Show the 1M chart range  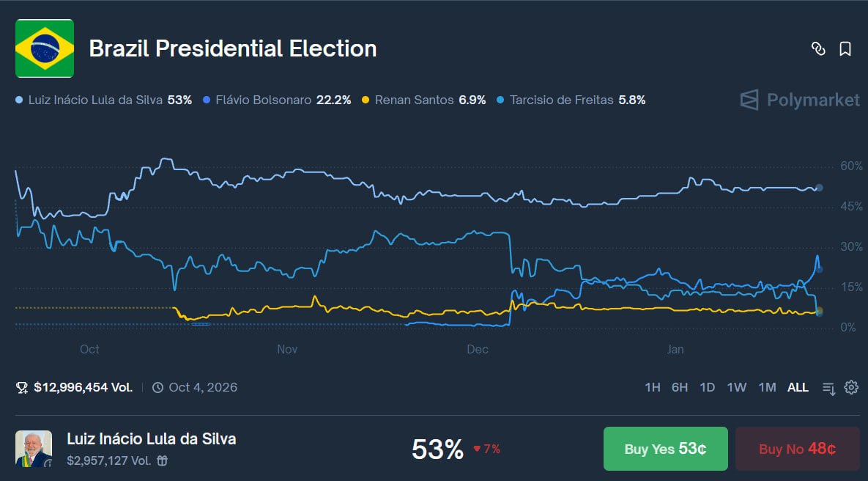[x=766, y=387]
